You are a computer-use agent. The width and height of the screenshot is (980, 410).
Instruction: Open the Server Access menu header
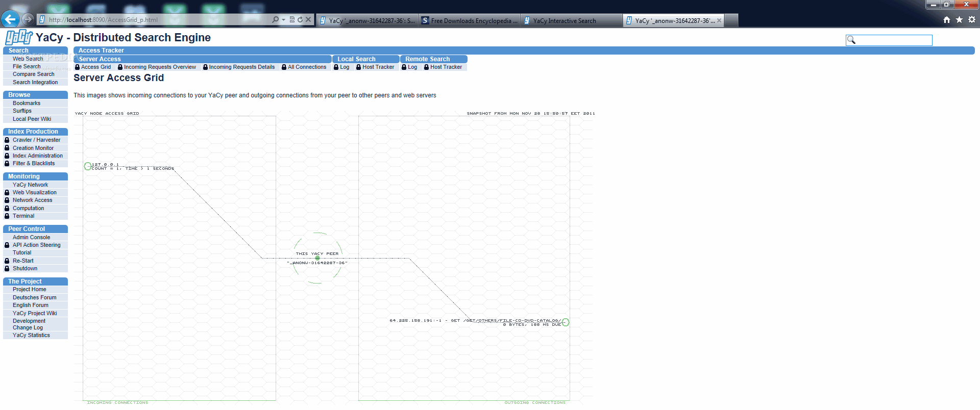203,59
